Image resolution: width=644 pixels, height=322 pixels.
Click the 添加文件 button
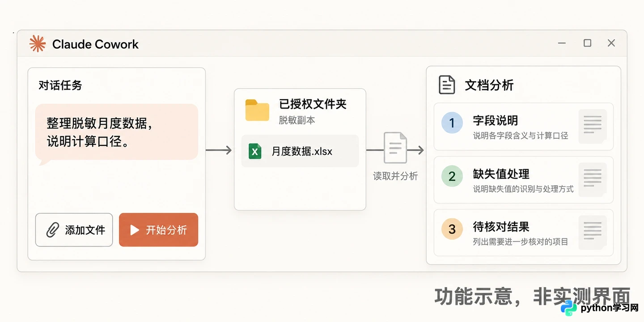tap(74, 230)
